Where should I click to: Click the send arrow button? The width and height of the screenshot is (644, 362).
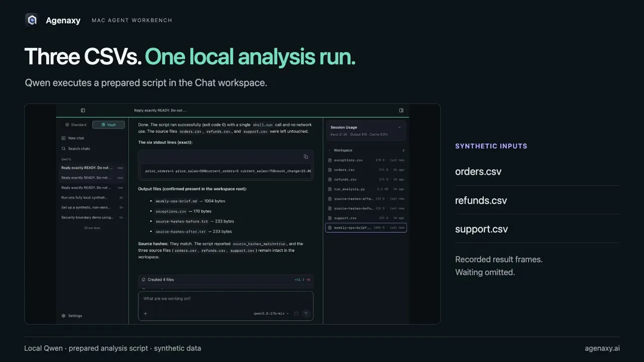coord(306,314)
